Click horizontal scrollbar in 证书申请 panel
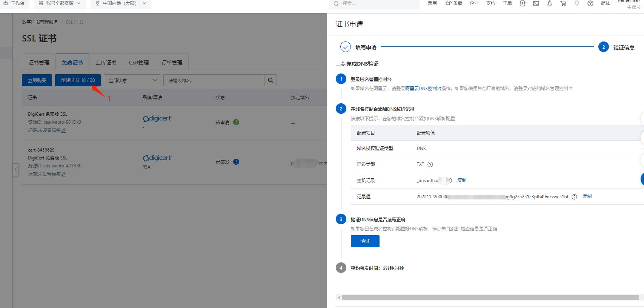 pyautogui.click(x=490, y=297)
